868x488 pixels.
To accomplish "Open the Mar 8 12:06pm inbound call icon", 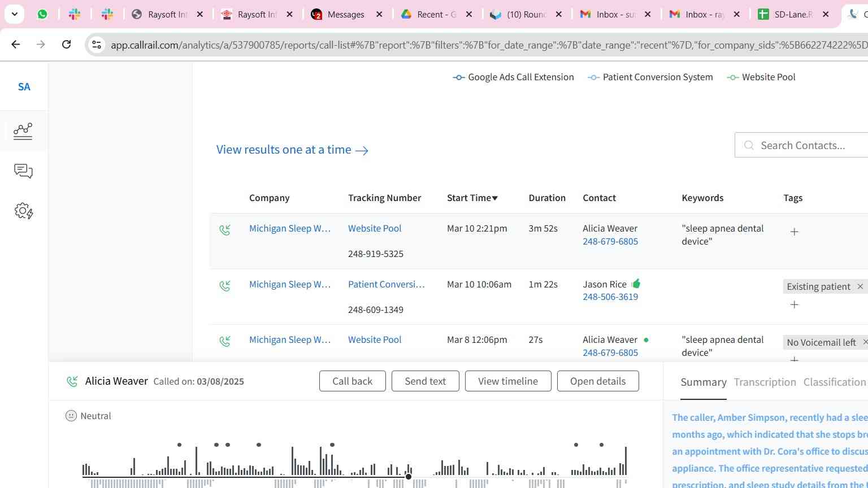I will click(225, 341).
